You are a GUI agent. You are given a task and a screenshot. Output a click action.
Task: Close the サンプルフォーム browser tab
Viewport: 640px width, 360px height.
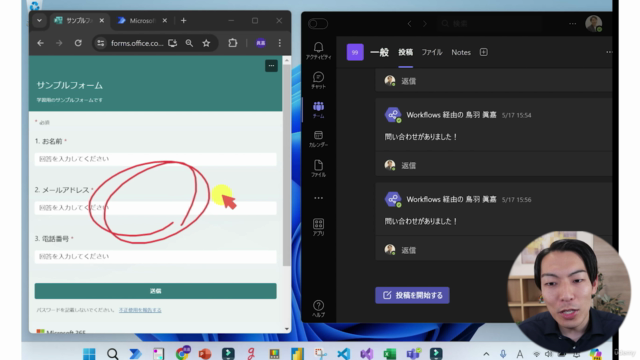click(102, 20)
